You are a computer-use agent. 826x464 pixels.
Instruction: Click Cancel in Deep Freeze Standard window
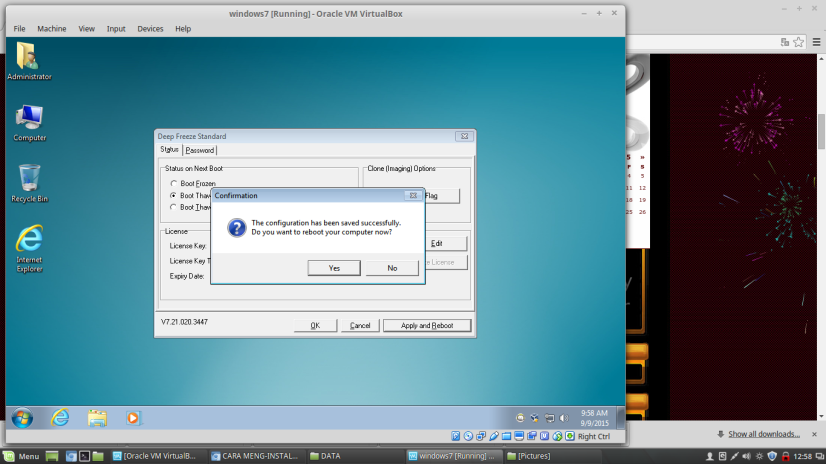(360, 325)
